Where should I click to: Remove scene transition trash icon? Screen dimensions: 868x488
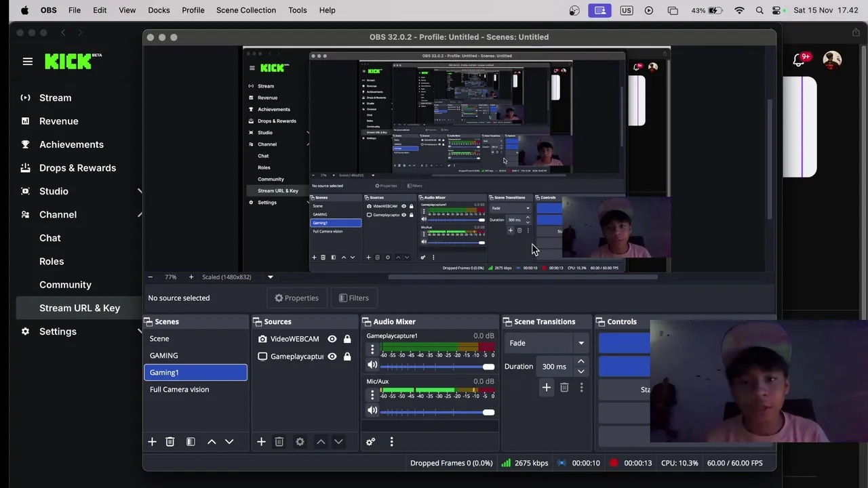pyautogui.click(x=564, y=388)
